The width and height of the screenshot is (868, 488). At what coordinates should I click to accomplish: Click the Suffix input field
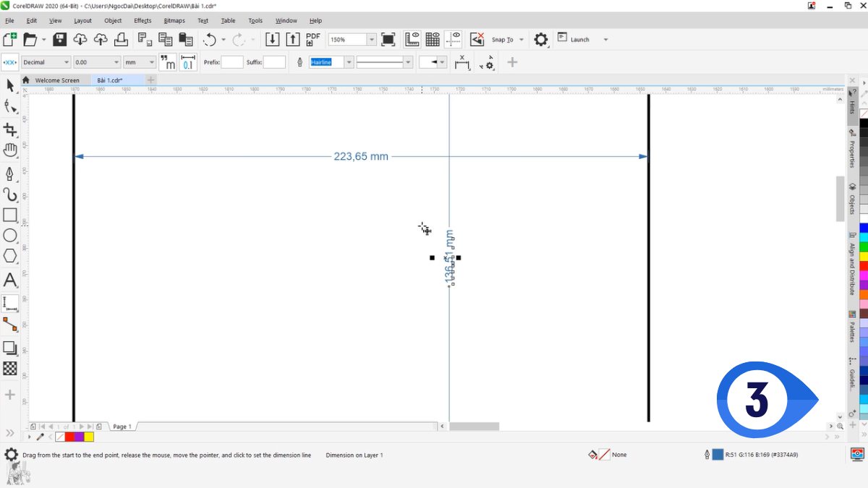[275, 62]
